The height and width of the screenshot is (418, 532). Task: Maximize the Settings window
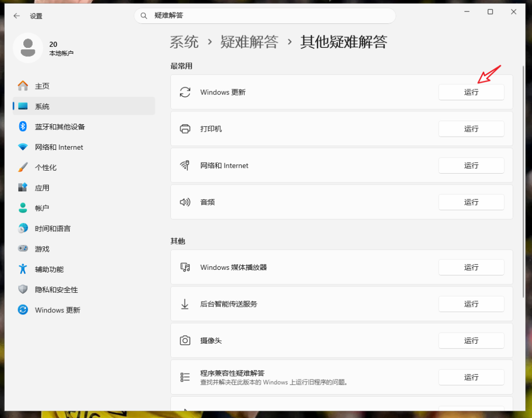pyautogui.click(x=490, y=12)
